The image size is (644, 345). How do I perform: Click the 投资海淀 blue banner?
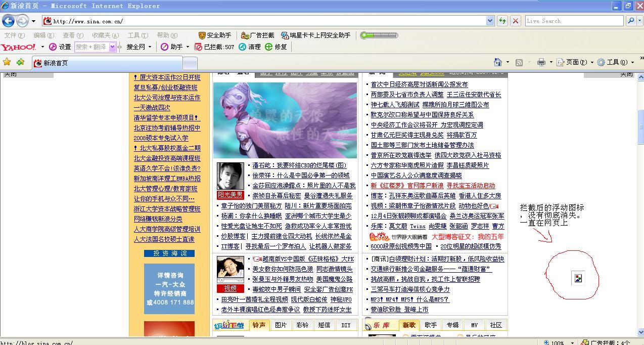[169, 253]
